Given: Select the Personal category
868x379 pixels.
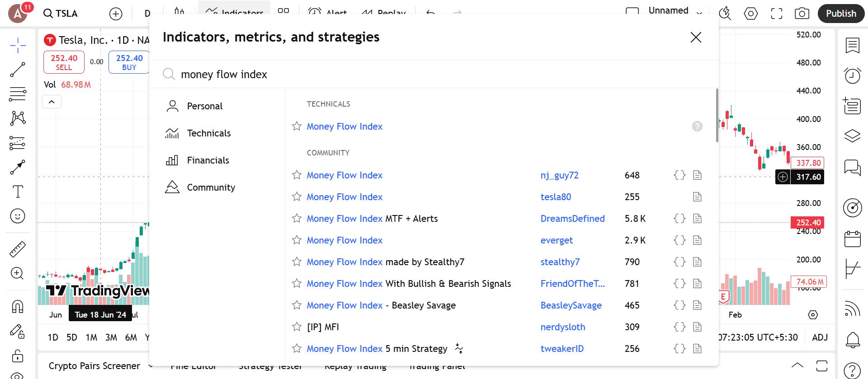Looking at the screenshot, I should click(x=217, y=106).
